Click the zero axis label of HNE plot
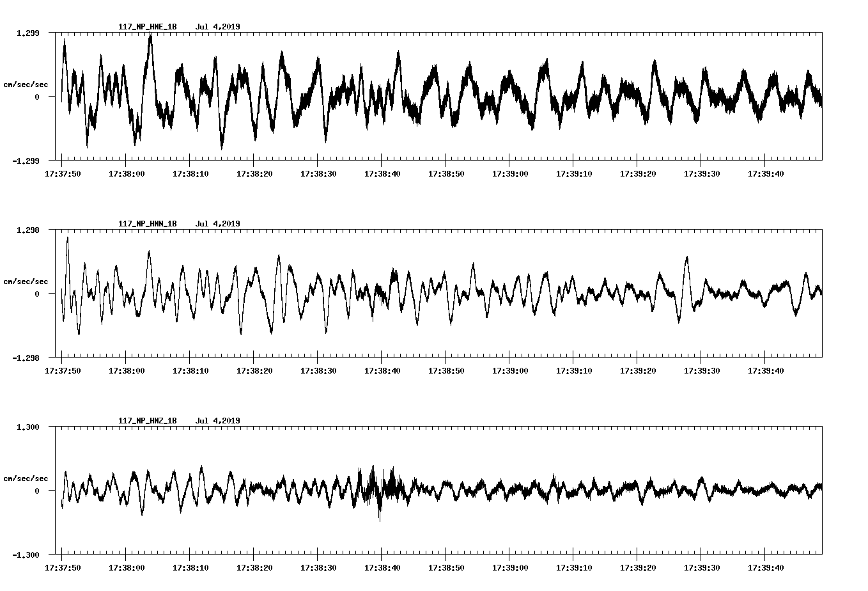This screenshot has width=868, height=591. click(36, 97)
